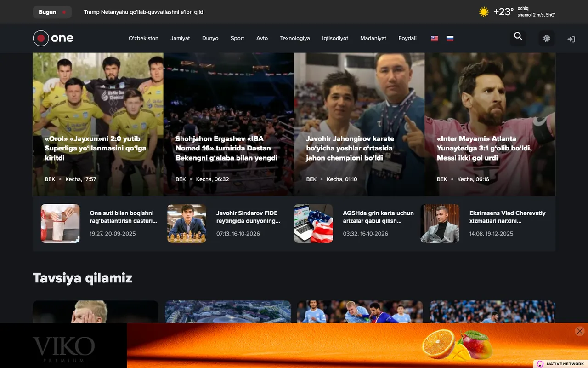Open the Iqtisodiyot menu item
This screenshot has height=368, width=588.
[x=335, y=38]
